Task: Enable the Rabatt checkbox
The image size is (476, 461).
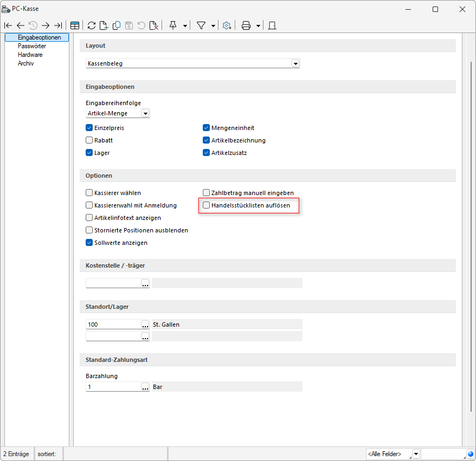Action: click(89, 140)
